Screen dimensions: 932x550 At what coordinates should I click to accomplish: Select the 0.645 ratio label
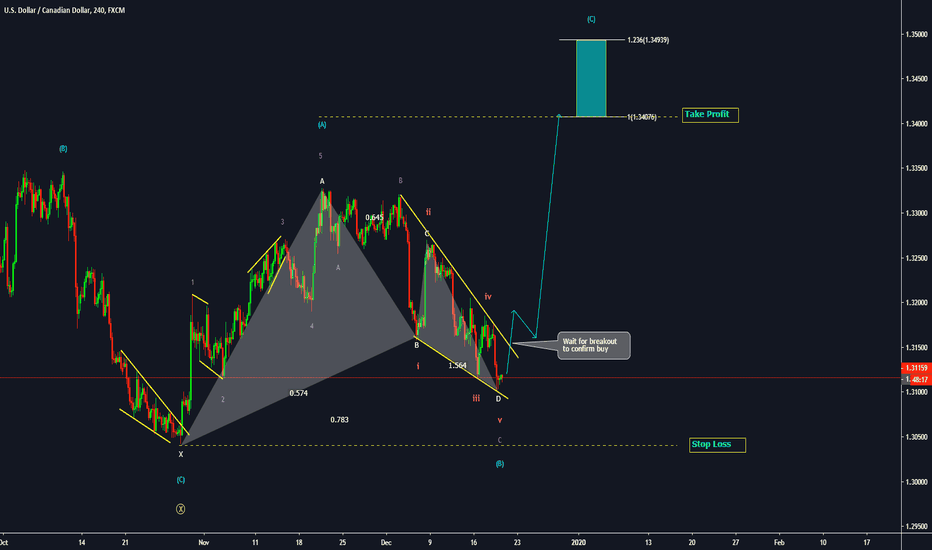click(374, 217)
